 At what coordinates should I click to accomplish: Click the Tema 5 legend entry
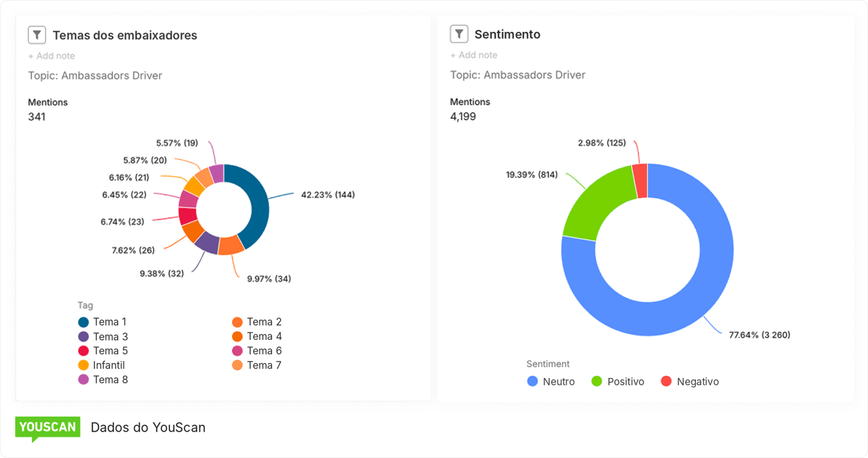tap(103, 351)
